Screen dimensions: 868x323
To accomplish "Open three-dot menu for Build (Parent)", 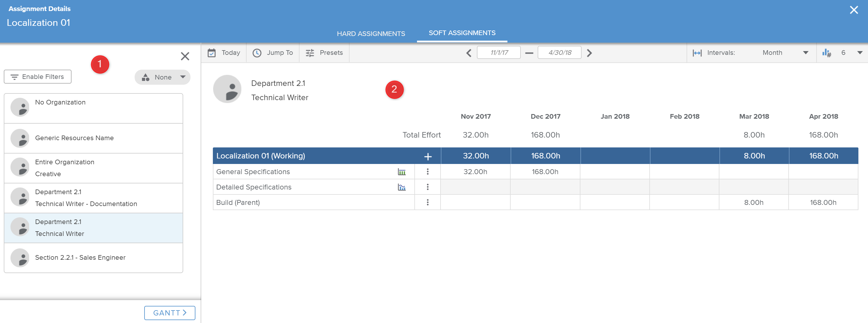I will [427, 203].
